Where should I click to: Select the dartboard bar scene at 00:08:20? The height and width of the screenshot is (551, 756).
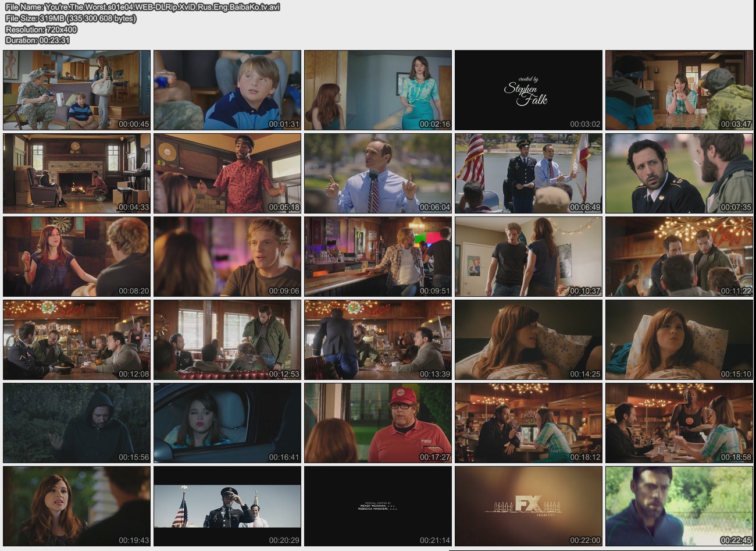[77, 257]
